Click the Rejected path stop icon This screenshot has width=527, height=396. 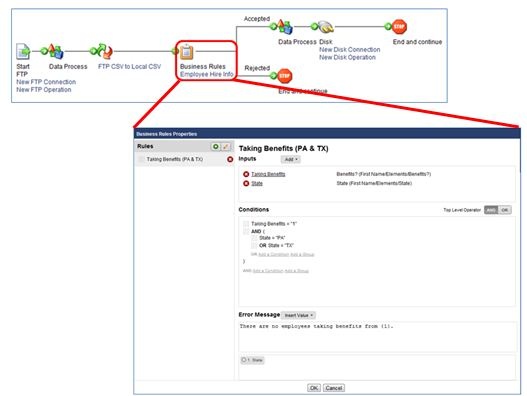(285, 76)
